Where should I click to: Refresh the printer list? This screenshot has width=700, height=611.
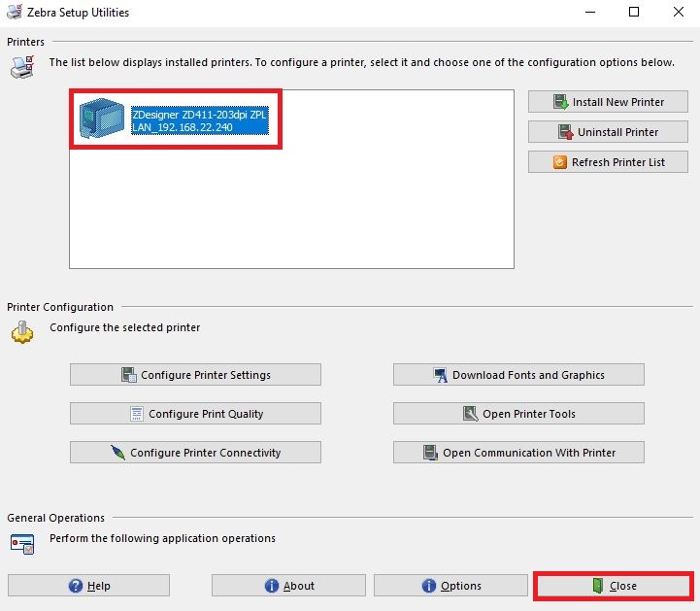click(x=608, y=161)
